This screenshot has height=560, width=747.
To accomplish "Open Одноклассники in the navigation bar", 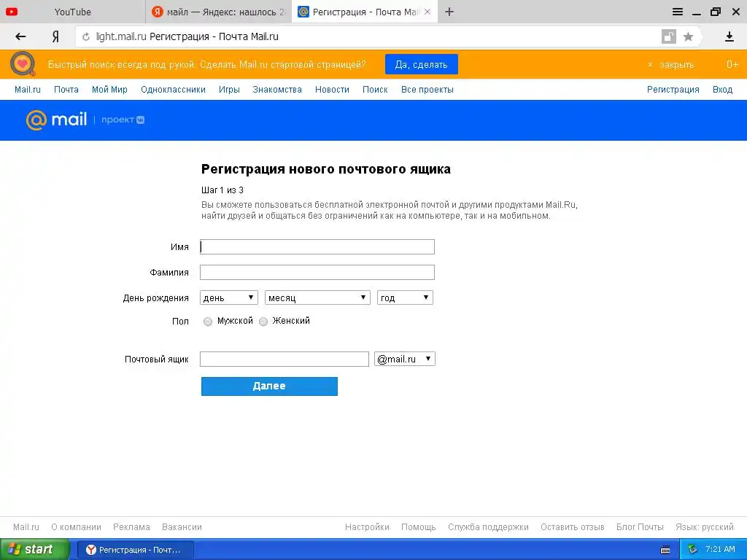I will pyautogui.click(x=173, y=90).
